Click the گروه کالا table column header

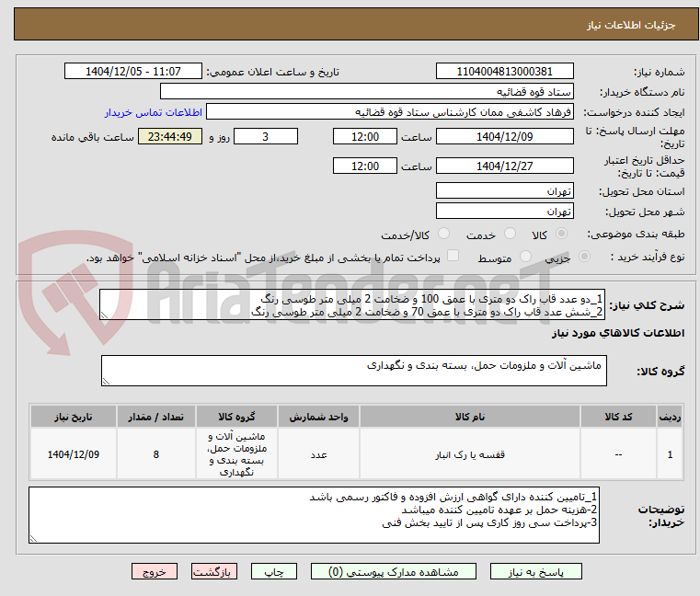236,417
